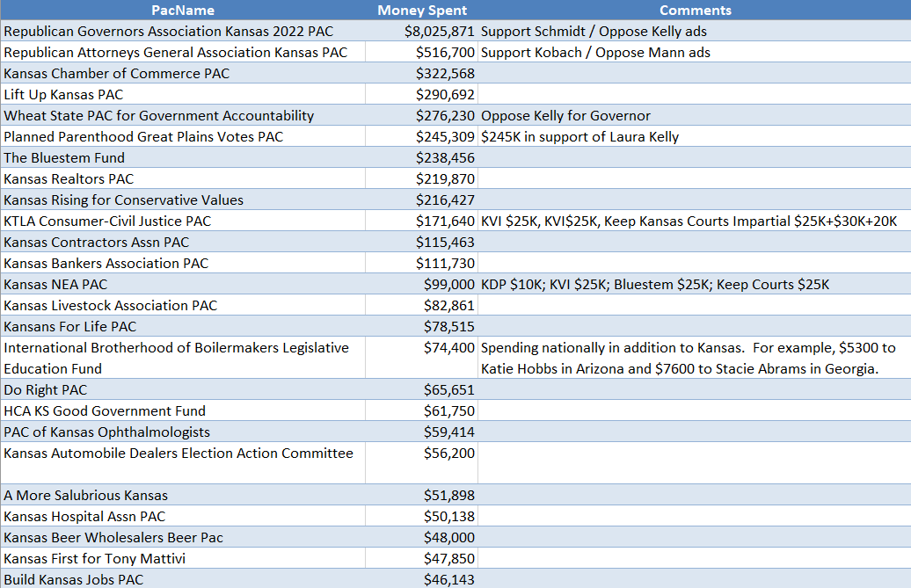911x588 pixels.
Task: Select the $48,000 amount cell
Action: click(x=422, y=537)
